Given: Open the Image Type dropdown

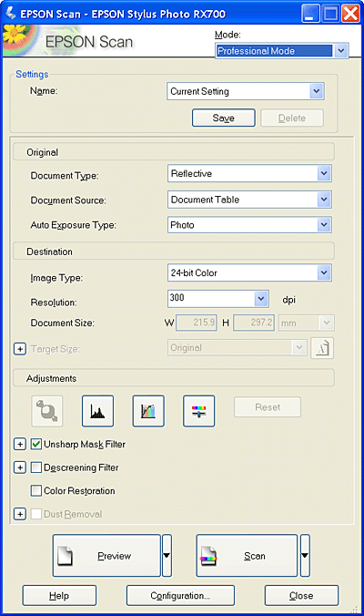Looking at the screenshot, I should [x=249, y=272].
